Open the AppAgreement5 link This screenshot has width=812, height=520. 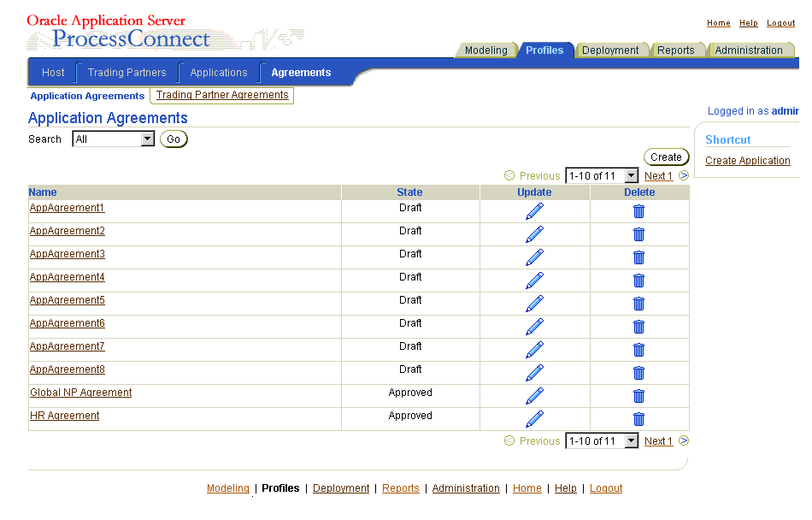[x=68, y=300]
